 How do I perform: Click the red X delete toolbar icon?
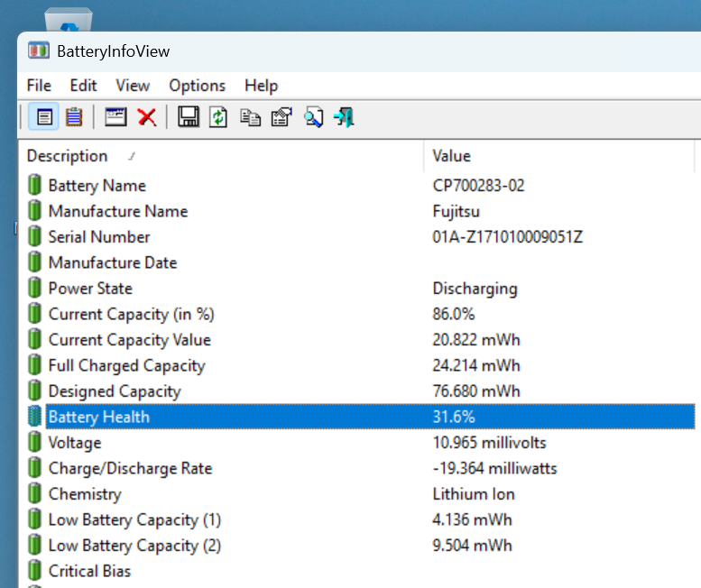pos(147,117)
